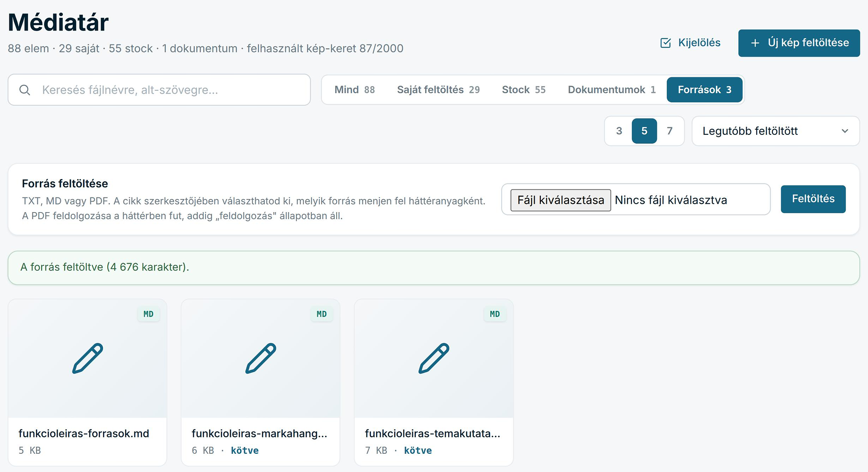Set grid columns to 5
The width and height of the screenshot is (868, 472).
[644, 131]
